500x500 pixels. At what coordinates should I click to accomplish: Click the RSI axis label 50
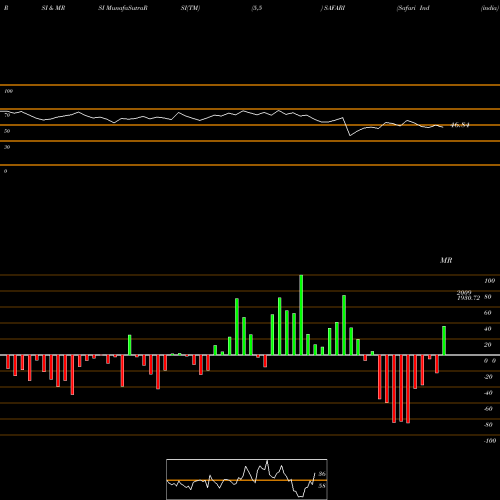point(7,131)
